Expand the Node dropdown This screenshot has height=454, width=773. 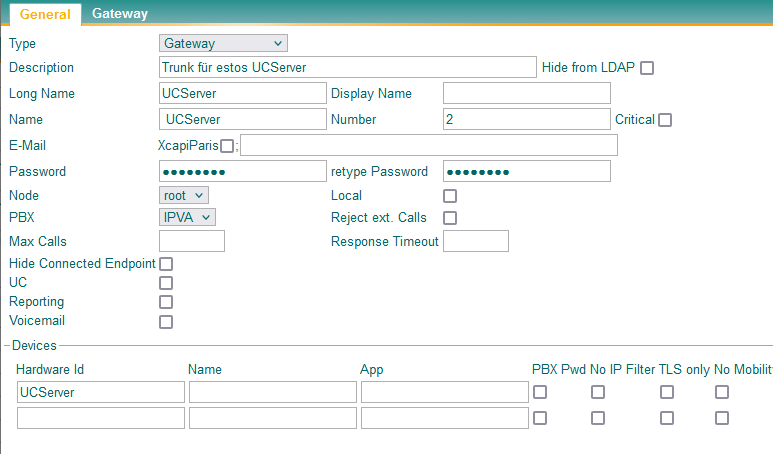pos(184,195)
